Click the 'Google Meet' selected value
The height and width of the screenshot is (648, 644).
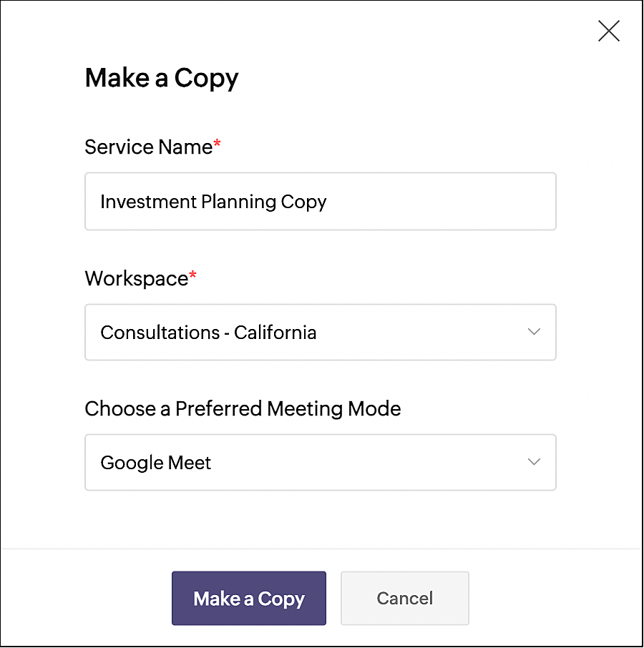click(x=155, y=463)
